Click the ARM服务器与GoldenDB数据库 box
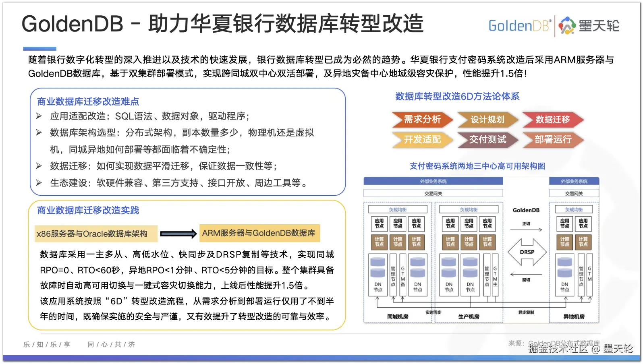 tap(259, 233)
